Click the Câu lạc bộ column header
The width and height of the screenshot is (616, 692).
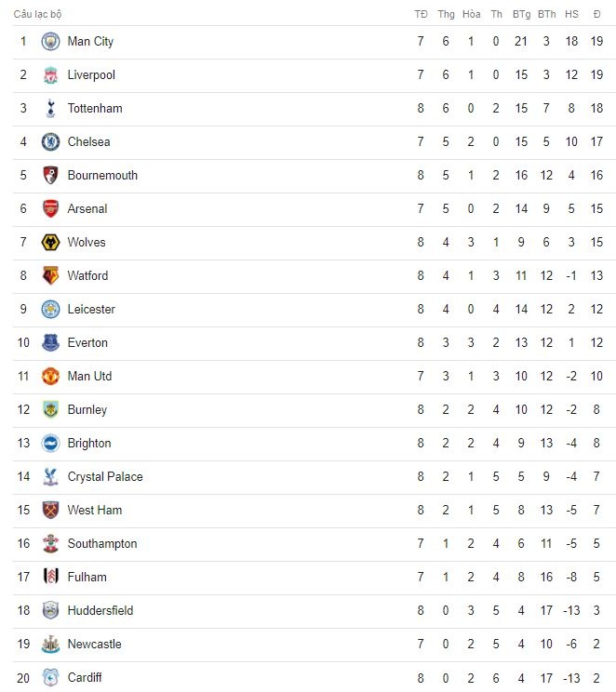click(38, 15)
